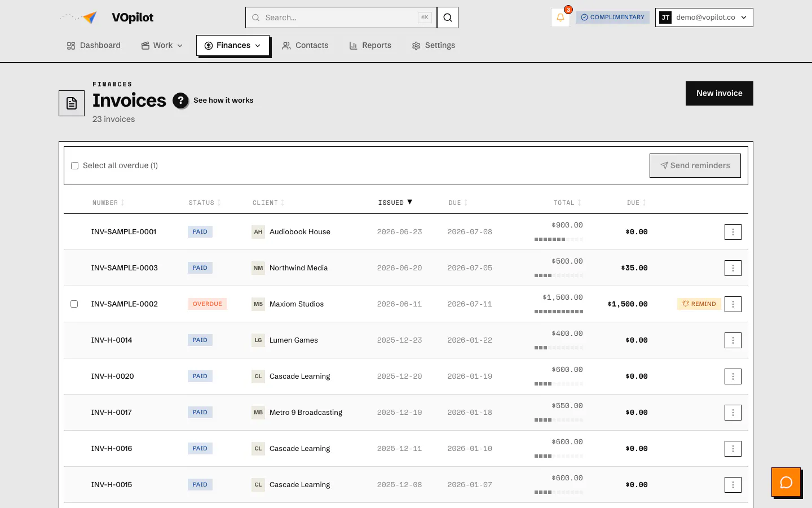Click the Invoices document icon
The width and height of the screenshot is (812, 508).
coord(72,103)
